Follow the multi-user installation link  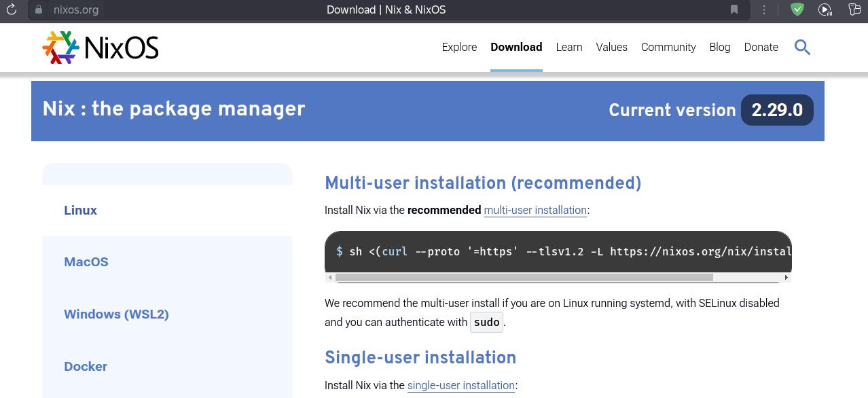click(535, 210)
